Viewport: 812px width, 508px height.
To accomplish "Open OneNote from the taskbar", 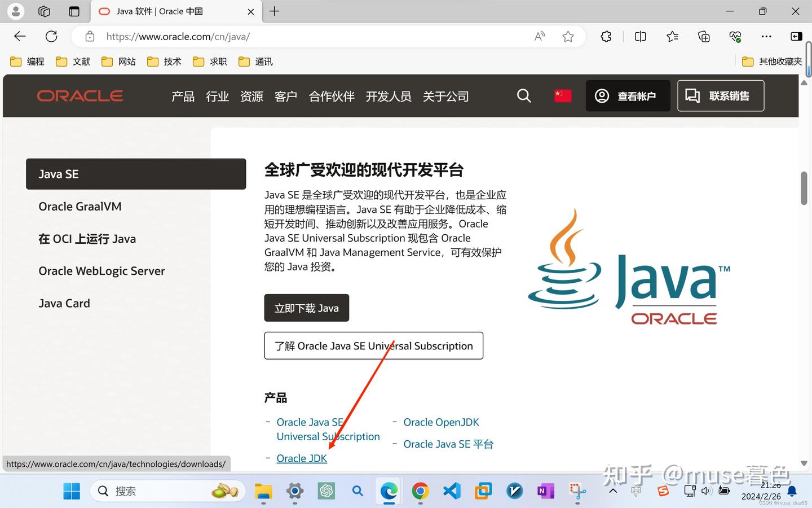I will tap(545, 491).
